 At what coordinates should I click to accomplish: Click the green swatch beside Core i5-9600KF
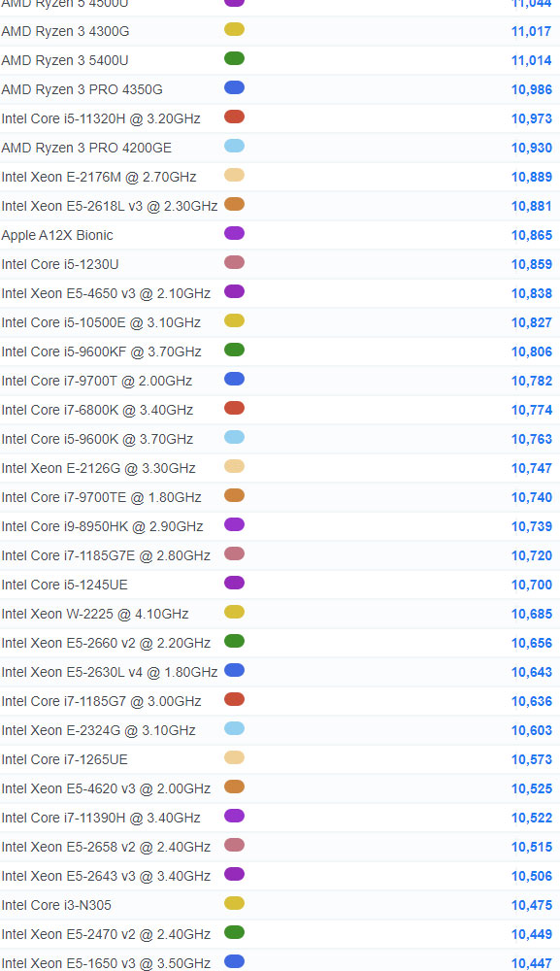coord(234,350)
